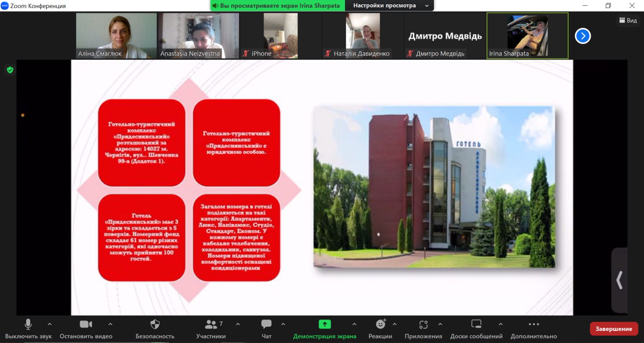This screenshot has width=644, height=343.
Task: Expand whiteboards options arrow
Action: coord(500,324)
